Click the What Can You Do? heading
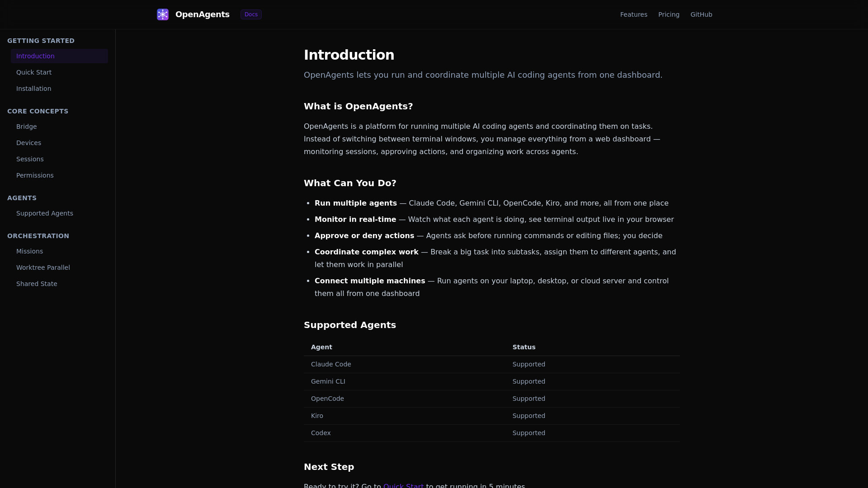 tap(350, 183)
